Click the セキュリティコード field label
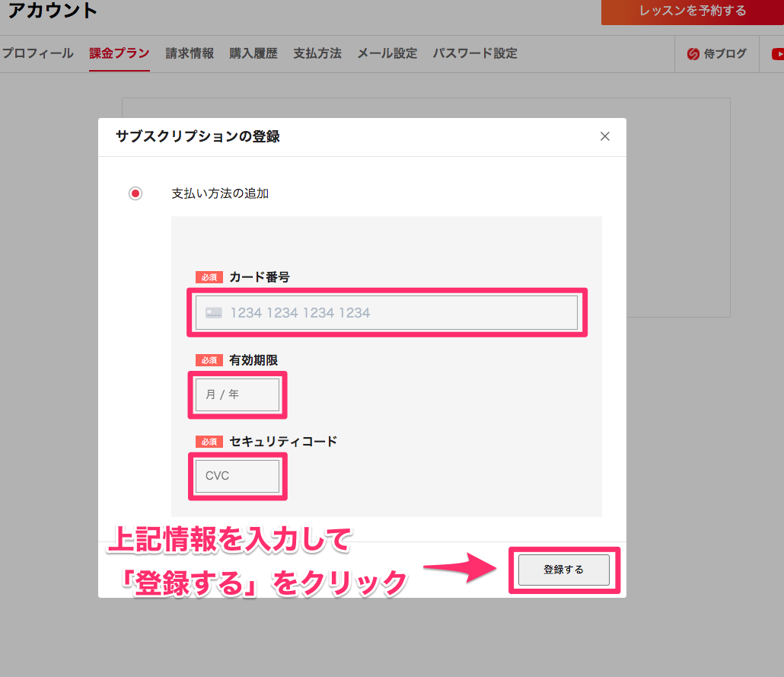Viewport: 784px width, 677px height. click(282, 441)
